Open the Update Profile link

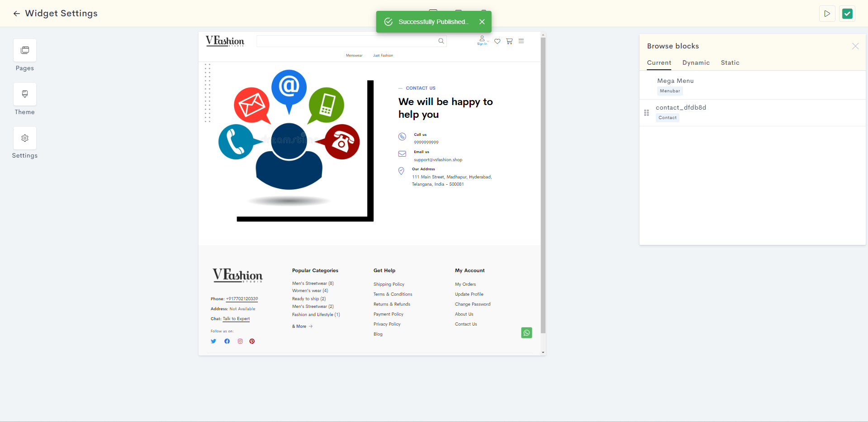pyautogui.click(x=470, y=294)
